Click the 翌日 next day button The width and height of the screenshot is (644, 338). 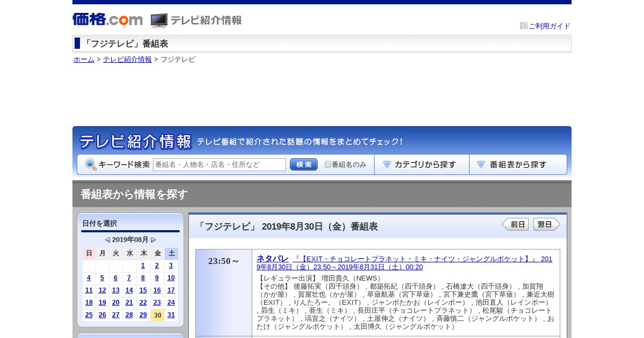pyautogui.click(x=547, y=224)
